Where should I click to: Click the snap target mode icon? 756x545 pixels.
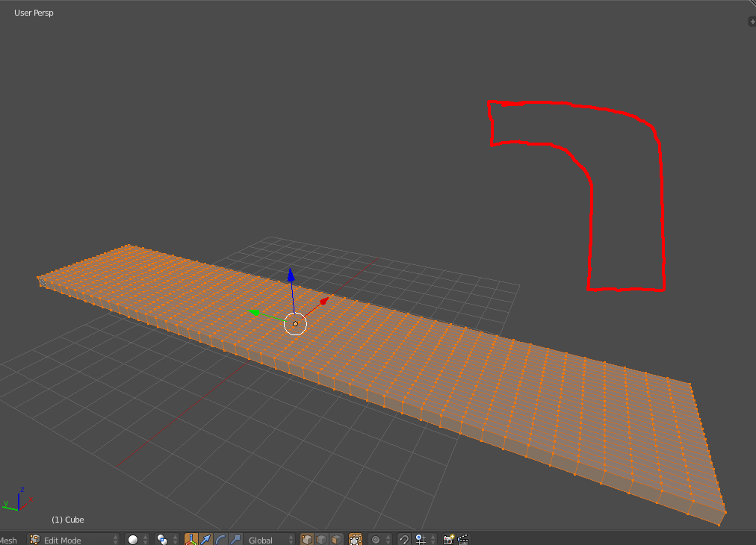tap(421, 539)
